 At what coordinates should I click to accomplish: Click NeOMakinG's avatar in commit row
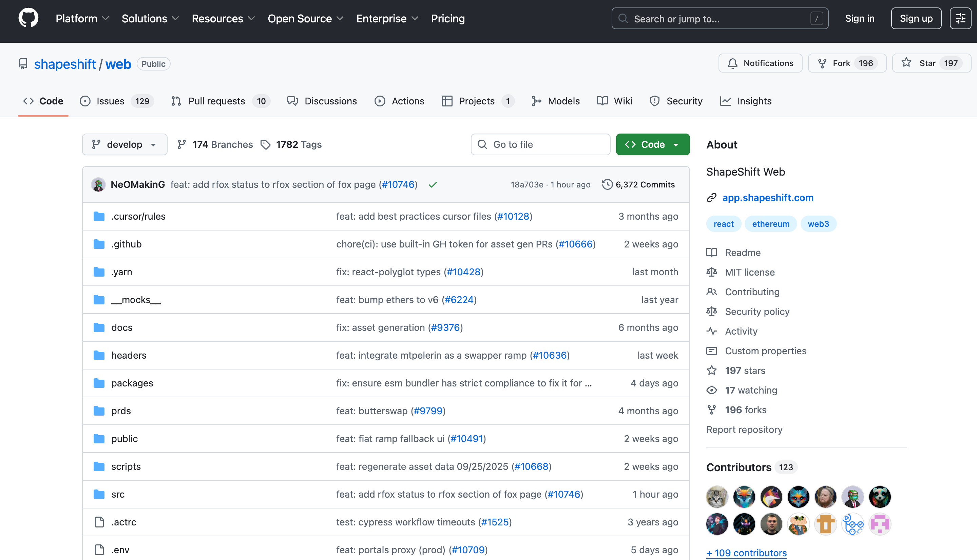[98, 185]
